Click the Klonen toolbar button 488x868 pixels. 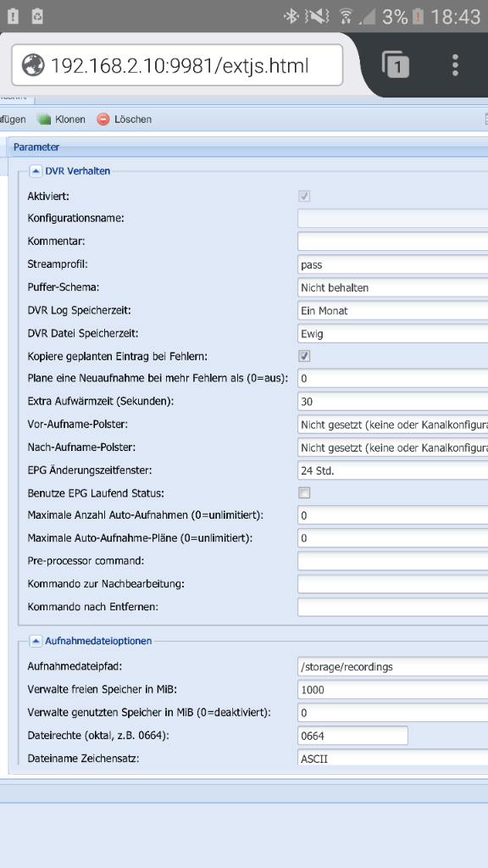point(61,119)
